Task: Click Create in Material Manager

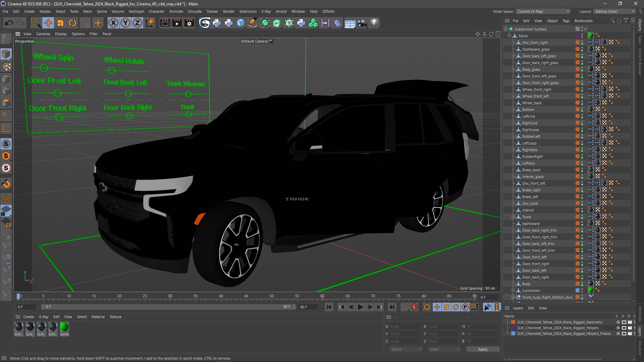Action: click(x=29, y=317)
